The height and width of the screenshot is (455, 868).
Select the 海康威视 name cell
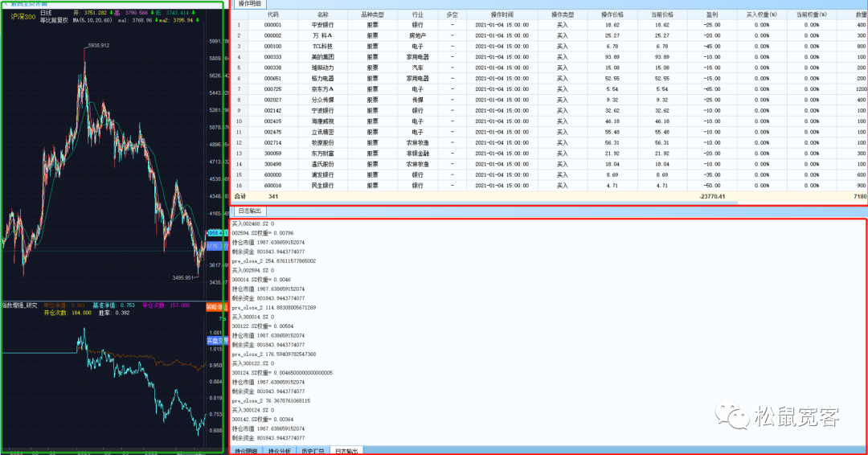point(323,121)
